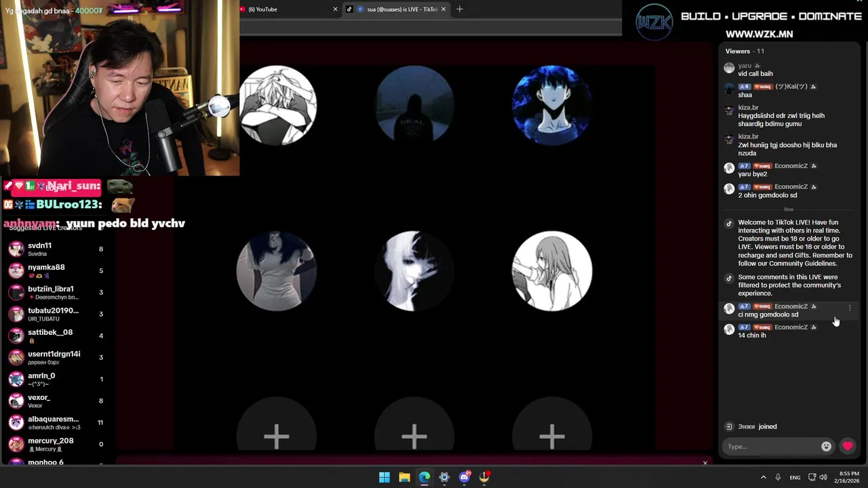
Task: Click amrln_0's profile avatar
Action: (16, 379)
